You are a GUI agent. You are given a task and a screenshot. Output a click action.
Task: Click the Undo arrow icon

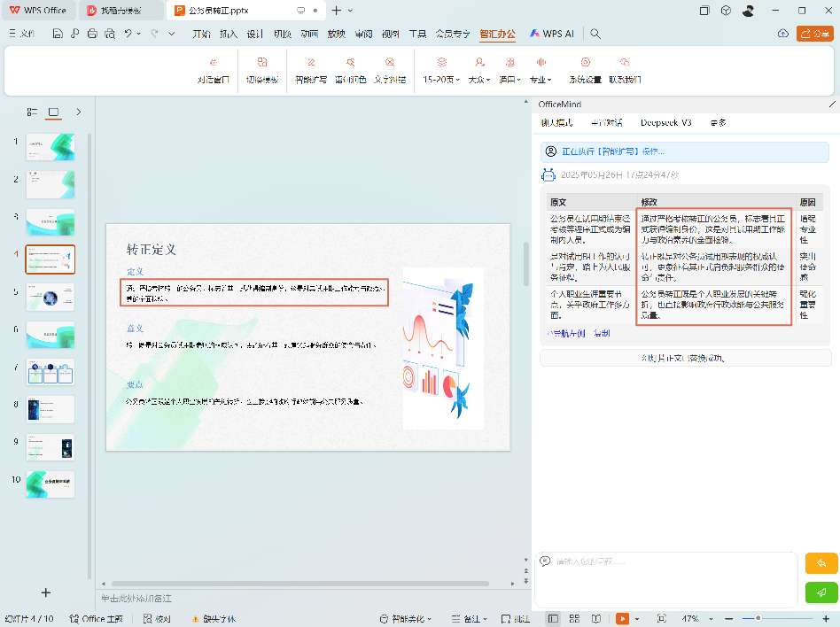pyautogui.click(x=128, y=34)
